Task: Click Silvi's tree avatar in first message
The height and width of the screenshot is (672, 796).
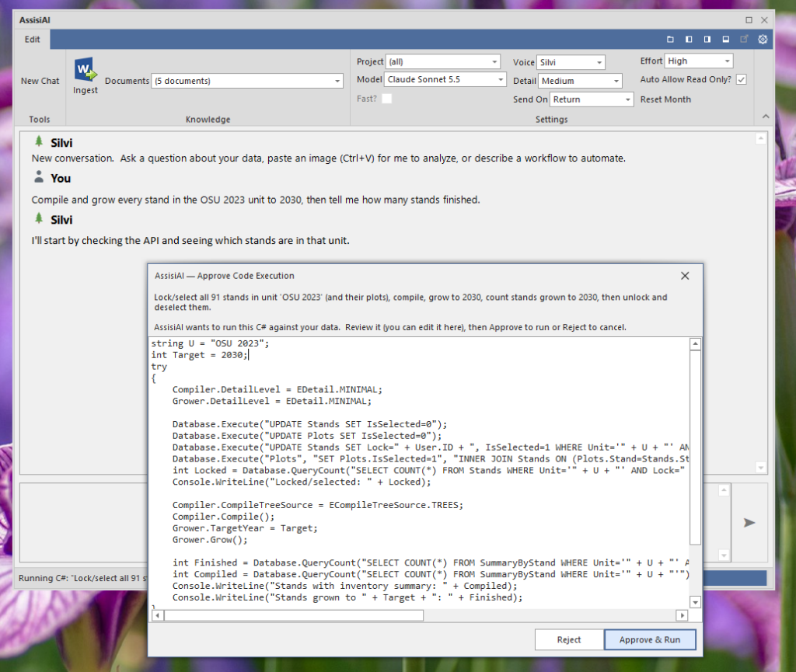Action: [x=39, y=141]
